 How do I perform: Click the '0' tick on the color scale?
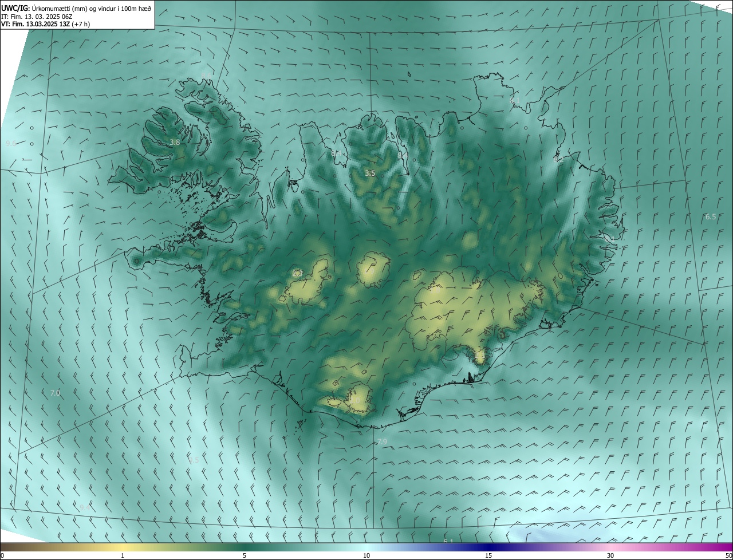coord(2,555)
